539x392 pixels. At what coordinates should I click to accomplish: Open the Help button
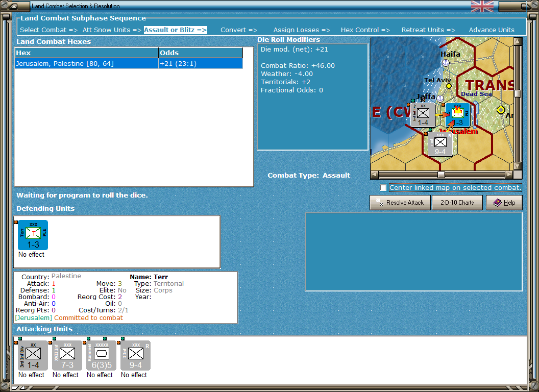(504, 203)
